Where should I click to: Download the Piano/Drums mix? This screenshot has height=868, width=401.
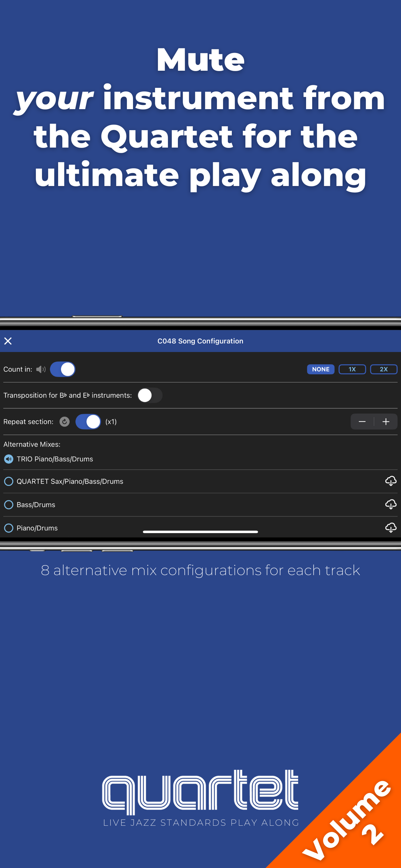[x=391, y=527]
